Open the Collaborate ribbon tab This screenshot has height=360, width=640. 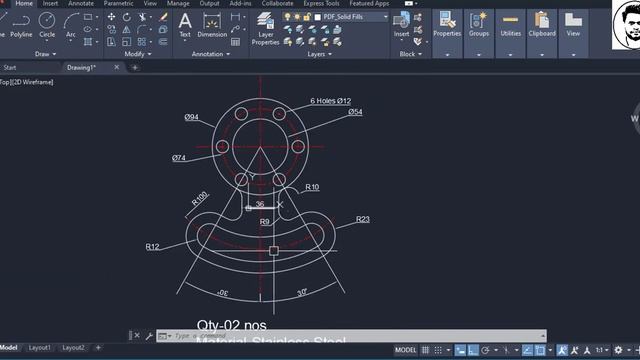click(278, 3)
